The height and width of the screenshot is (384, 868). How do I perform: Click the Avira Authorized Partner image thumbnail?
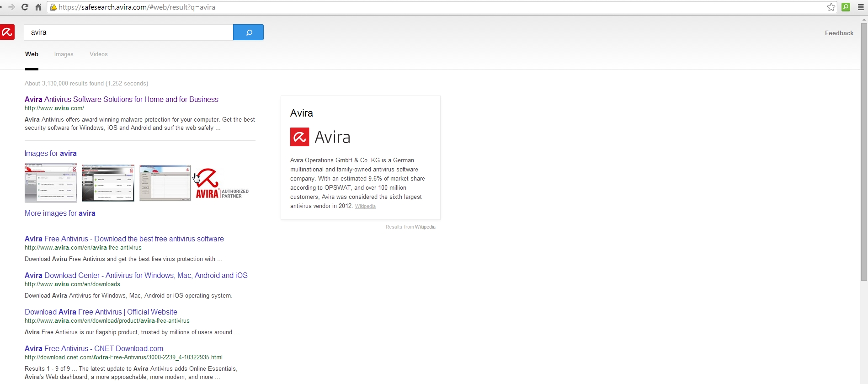pos(222,183)
